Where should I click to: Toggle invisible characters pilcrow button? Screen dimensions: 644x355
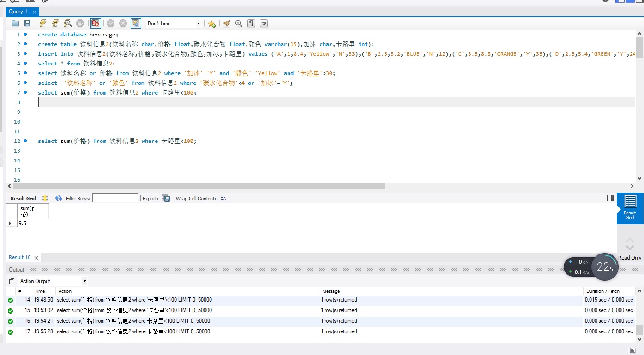pyautogui.click(x=251, y=24)
